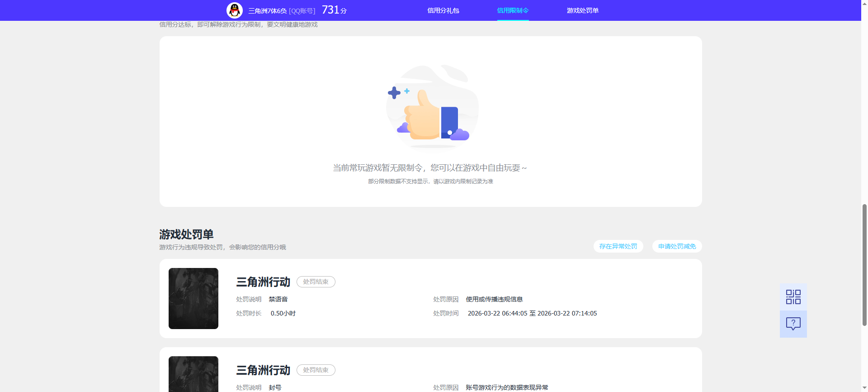
Task: Click the 游戏处罚单 section heading
Action: point(186,234)
